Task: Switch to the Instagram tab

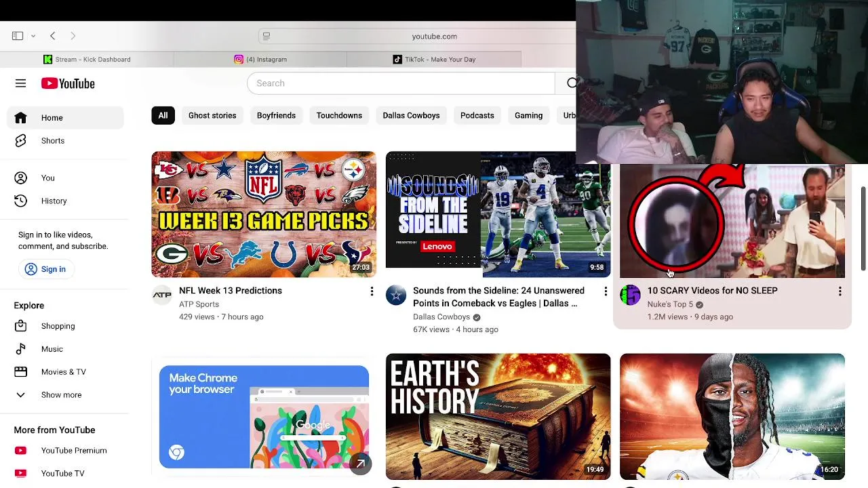Action: [260, 60]
